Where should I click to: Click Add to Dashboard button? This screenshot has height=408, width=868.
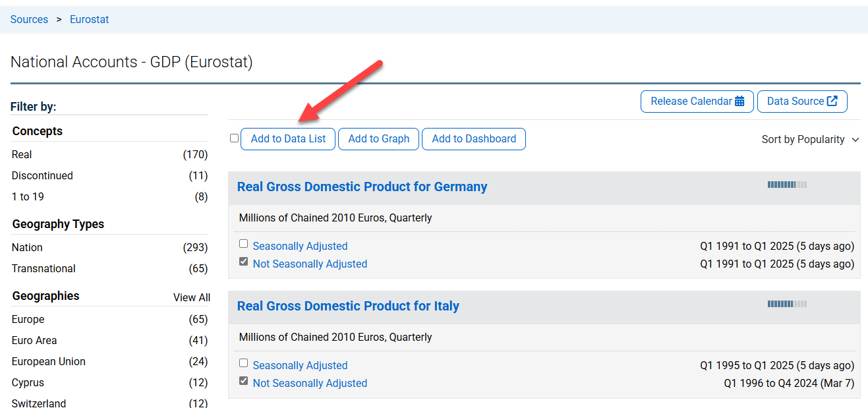click(x=474, y=139)
